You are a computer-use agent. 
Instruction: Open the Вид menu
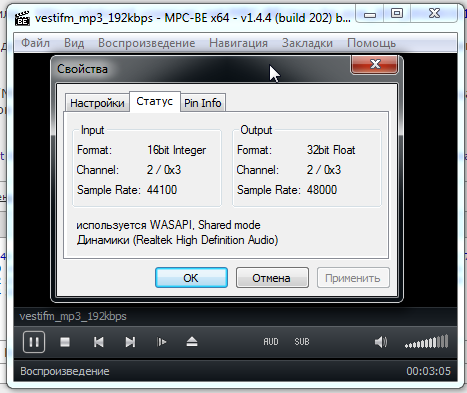tap(74, 43)
